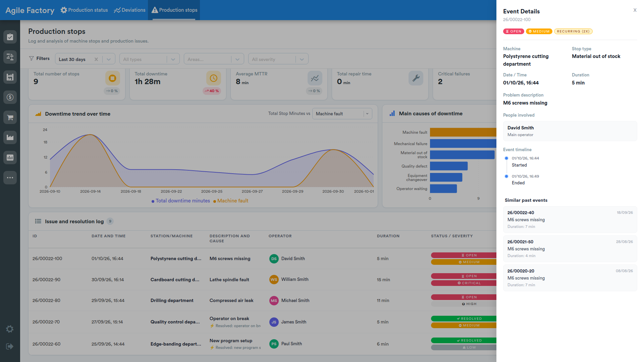Image resolution: width=644 pixels, height=362 pixels.
Task: Click David Smith avatar DS
Action: tap(274, 259)
